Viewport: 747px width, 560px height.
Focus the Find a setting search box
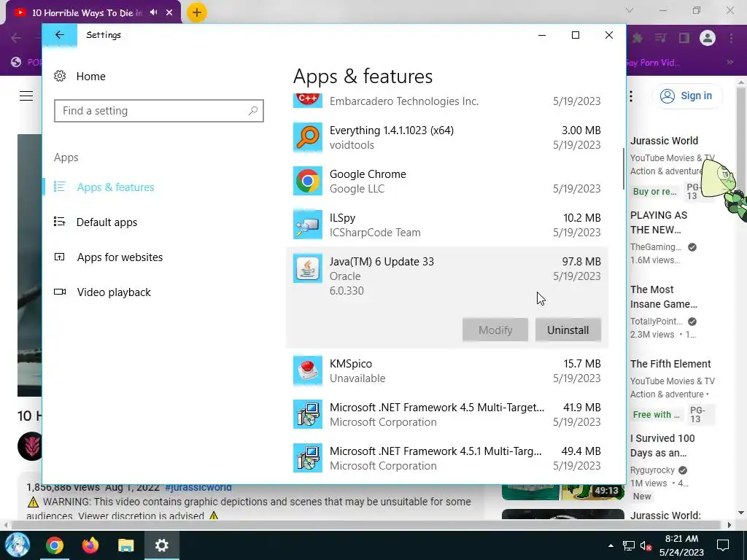pos(158,111)
